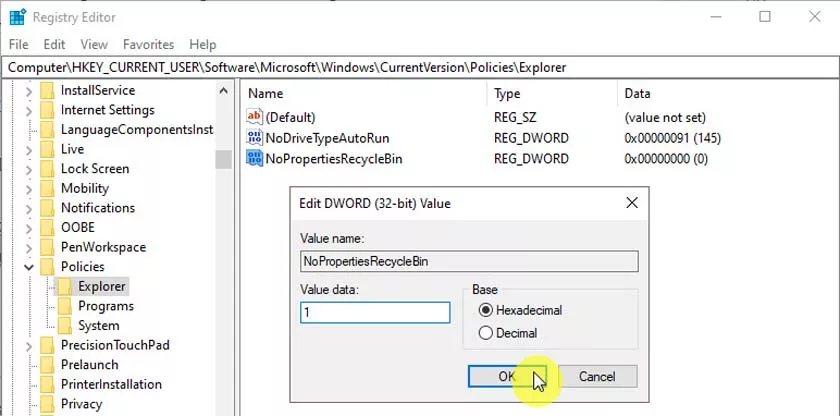Screen dimensions: 840x416
Task: Click the NoDriveTypeAutoRun DWORD icon
Action: [254, 138]
